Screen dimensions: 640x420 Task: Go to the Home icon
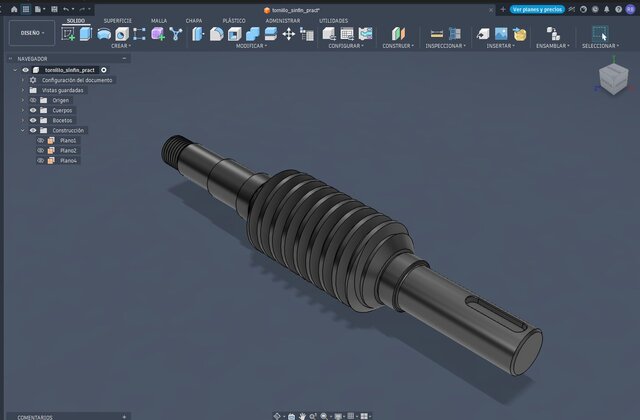[x=14, y=9]
